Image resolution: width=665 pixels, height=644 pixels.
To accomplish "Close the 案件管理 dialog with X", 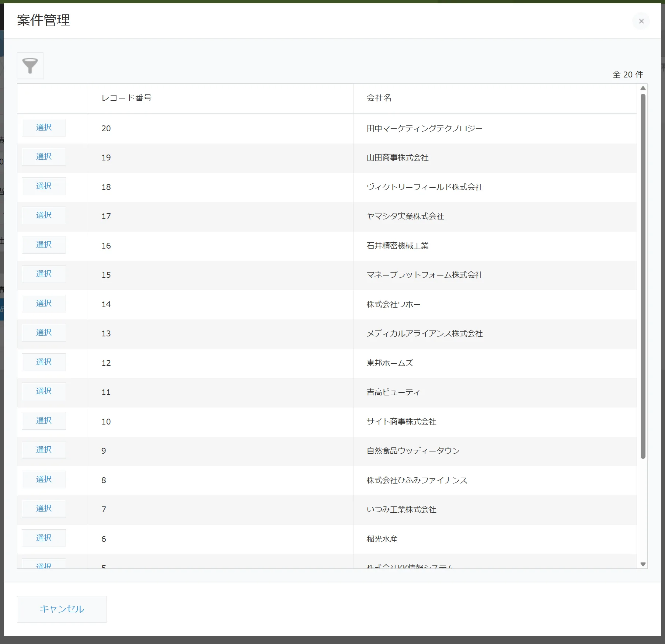I will point(641,21).
